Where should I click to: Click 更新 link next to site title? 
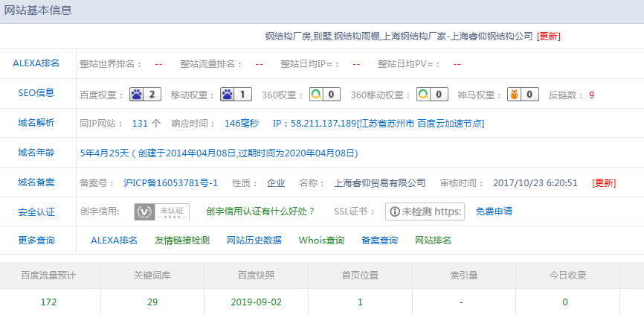[x=548, y=36]
